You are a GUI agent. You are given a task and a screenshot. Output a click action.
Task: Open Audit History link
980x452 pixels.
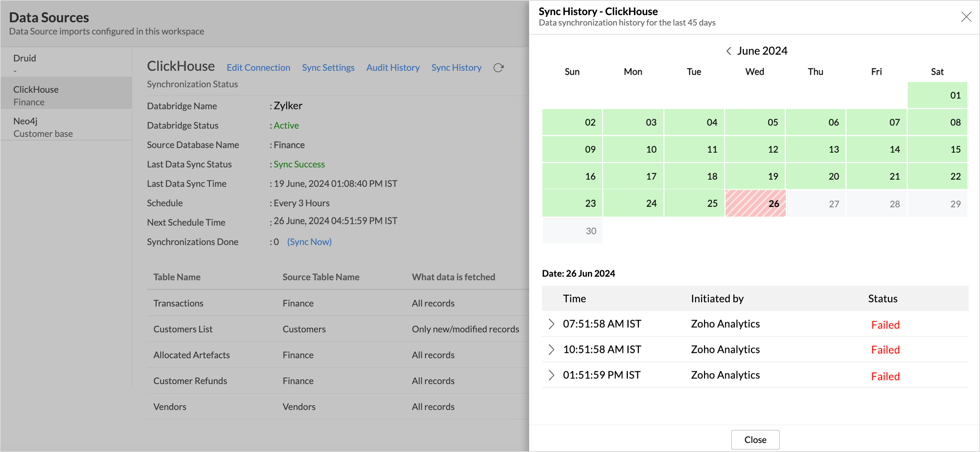click(x=393, y=68)
